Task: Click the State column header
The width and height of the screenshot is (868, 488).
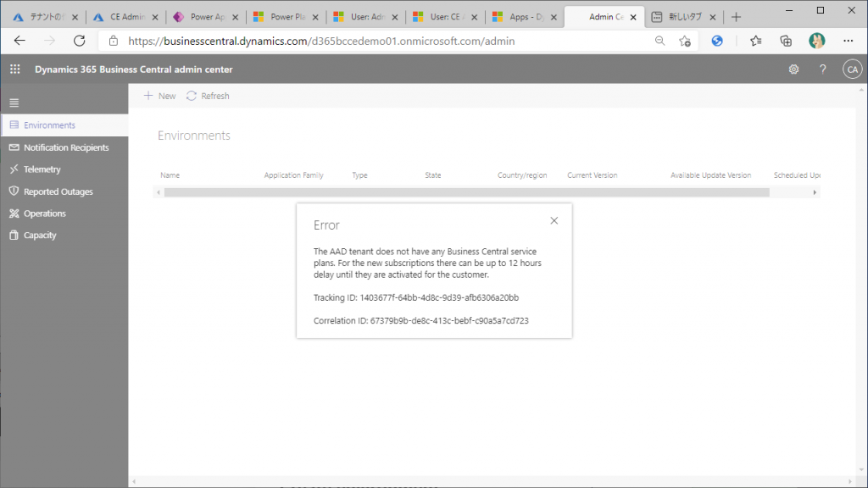Action: tap(433, 175)
